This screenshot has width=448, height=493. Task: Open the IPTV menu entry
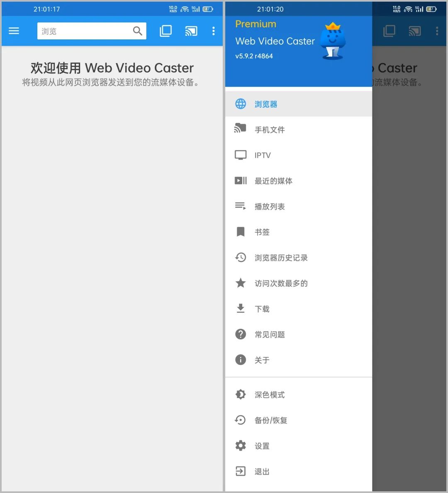299,155
